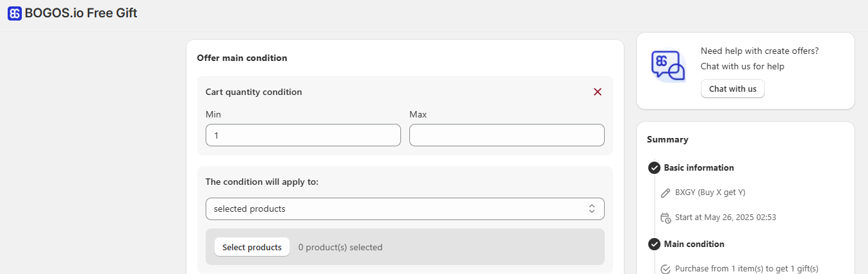The height and width of the screenshot is (274, 868).
Task: Open the 'selected products' dropdown
Action: coord(405,209)
